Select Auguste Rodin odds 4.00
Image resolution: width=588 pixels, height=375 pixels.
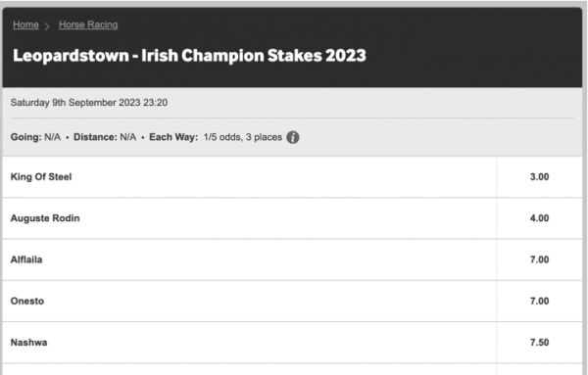click(x=539, y=218)
